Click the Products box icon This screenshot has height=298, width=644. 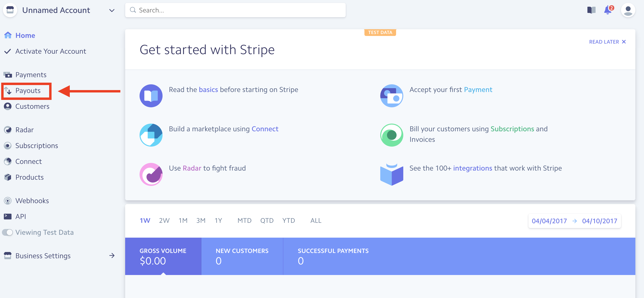7,177
